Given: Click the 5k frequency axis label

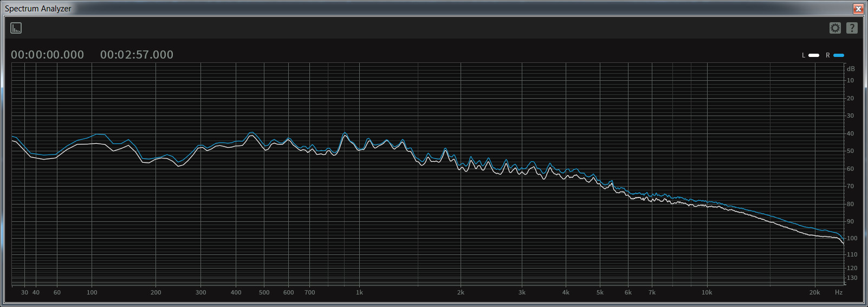Looking at the screenshot, I should 600,292.
